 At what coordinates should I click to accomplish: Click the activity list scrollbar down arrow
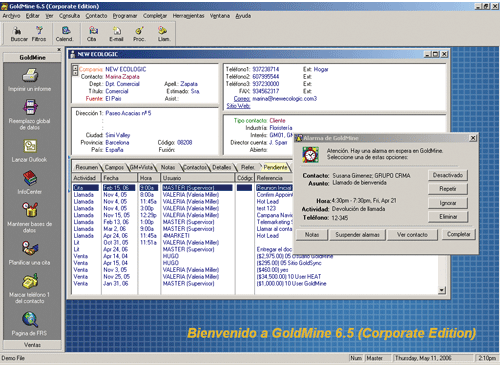(442, 290)
